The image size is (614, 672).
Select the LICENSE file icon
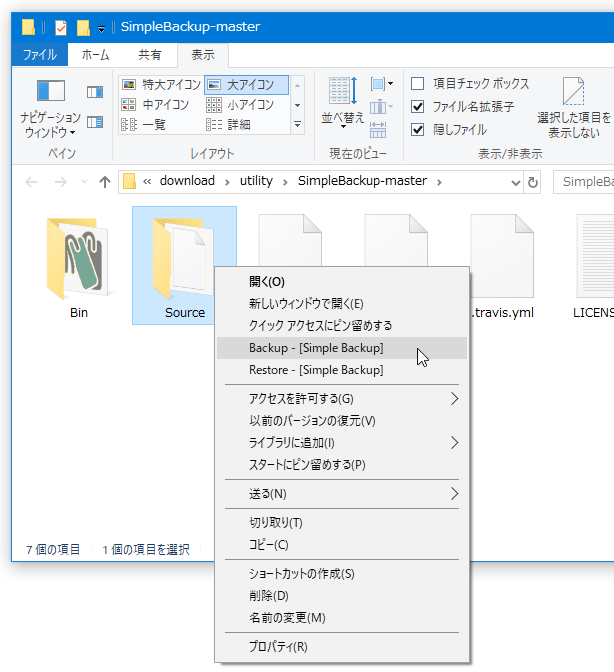(596, 256)
